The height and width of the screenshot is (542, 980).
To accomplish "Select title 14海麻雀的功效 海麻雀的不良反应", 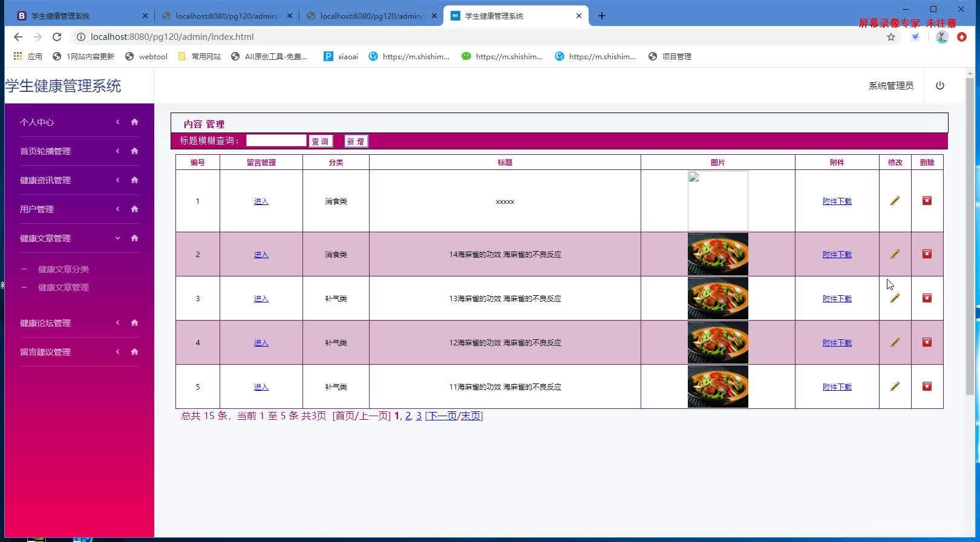I will coord(505,255).
